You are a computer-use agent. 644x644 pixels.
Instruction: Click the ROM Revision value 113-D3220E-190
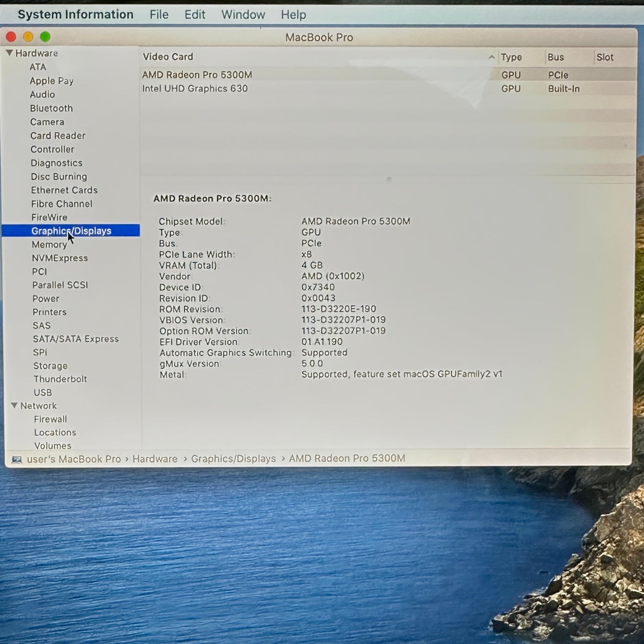(x=339, y=309)
